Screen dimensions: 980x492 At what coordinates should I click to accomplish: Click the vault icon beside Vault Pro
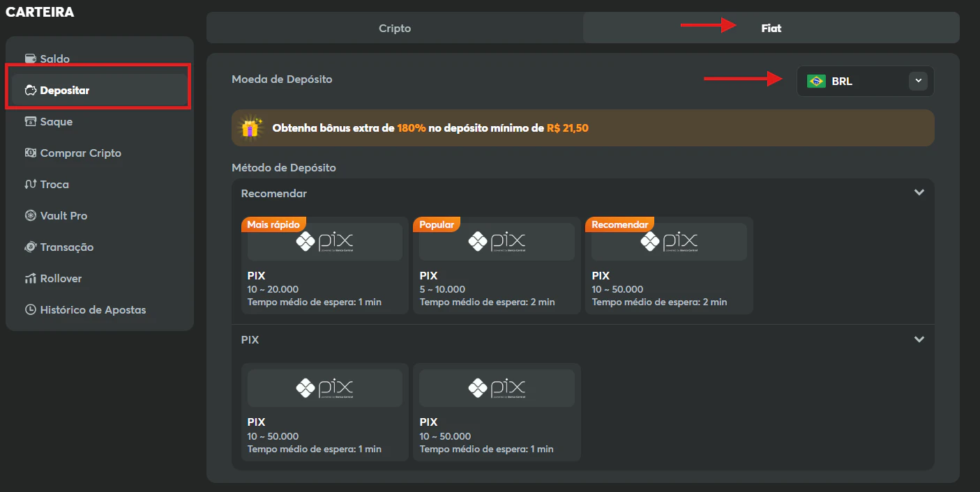(30, 215)
